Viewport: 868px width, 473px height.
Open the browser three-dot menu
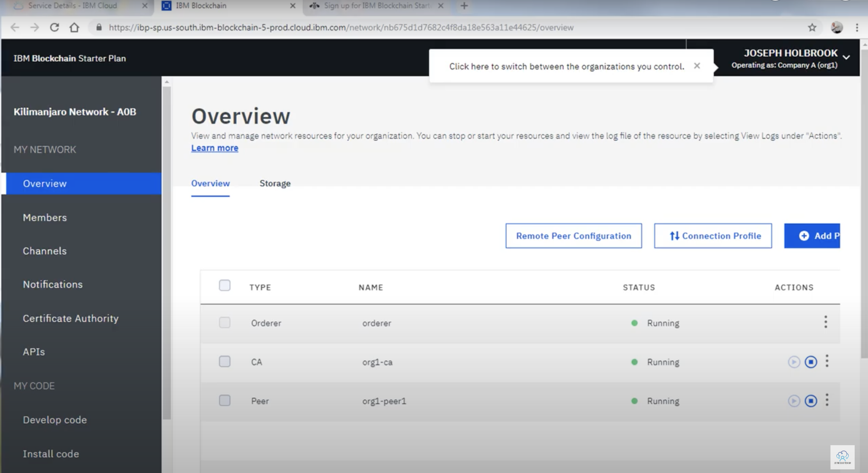[x=857, y=27]
